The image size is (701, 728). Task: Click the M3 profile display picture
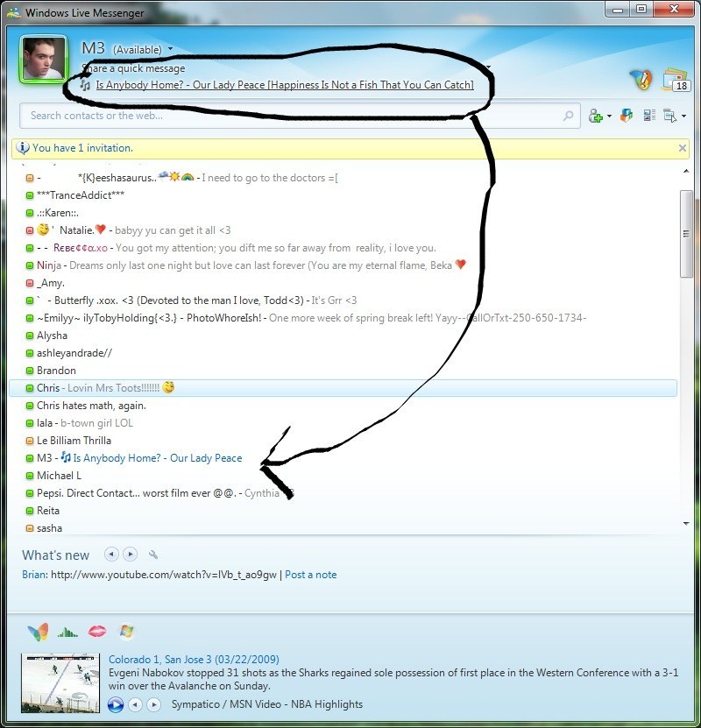pyautogui.click(x=44, y=59)
